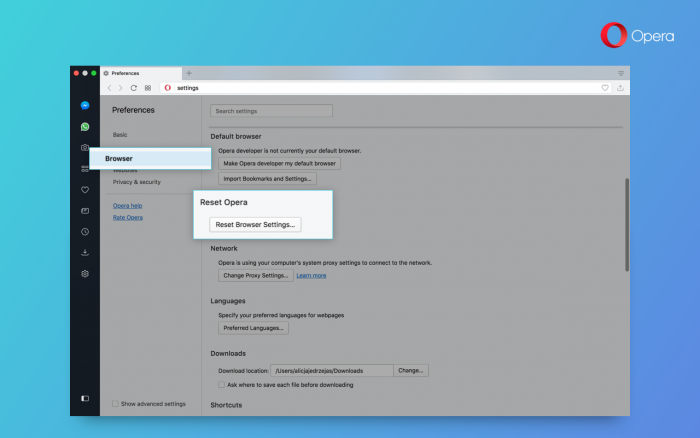The image size is (700, 438).
Task: Click the address bar showing settings
Action: (x=386, y=88)
